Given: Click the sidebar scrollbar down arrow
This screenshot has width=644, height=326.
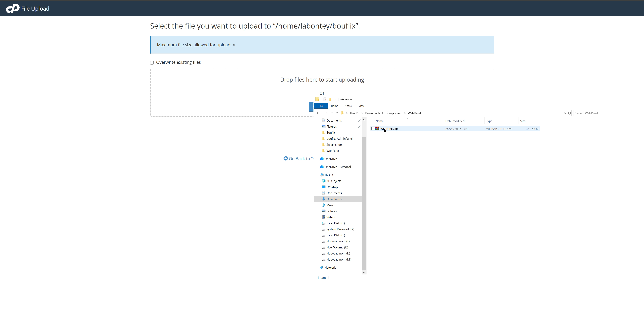Looking at the screenshot, I should (364, 272).
